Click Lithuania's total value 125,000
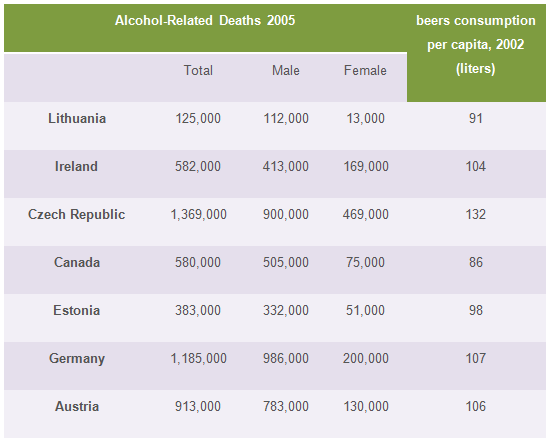This screenshot has width=550, height=446. tap(198, 119)
